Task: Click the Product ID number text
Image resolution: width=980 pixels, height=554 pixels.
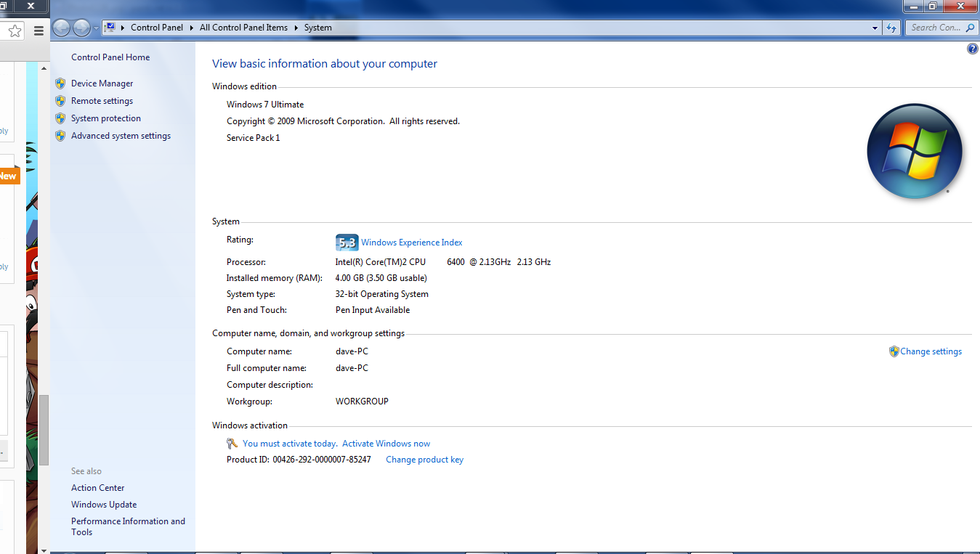Action: 322,460
